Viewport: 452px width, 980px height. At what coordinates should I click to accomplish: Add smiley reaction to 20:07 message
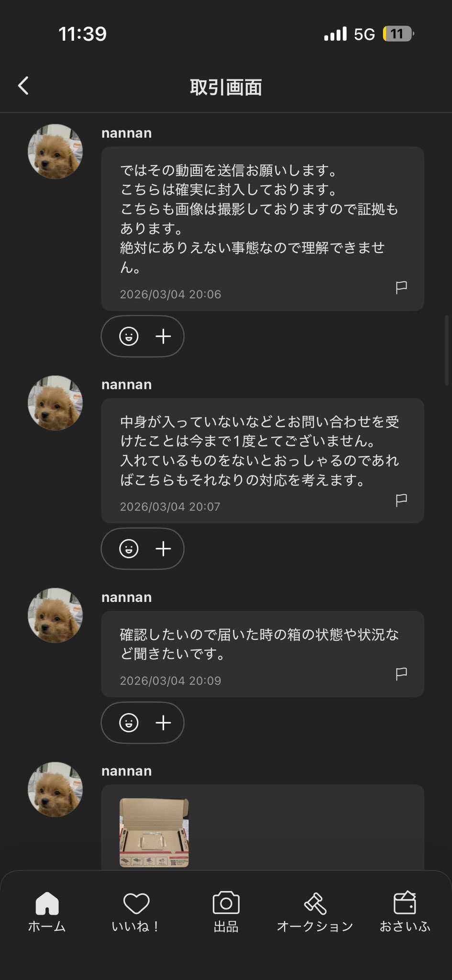tap(129, 548)
